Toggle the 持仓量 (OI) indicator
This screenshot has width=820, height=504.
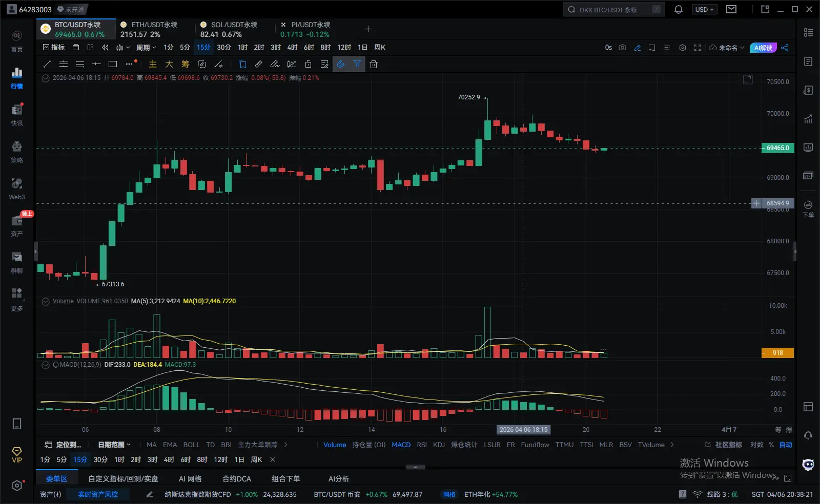(x=368, y=445)
